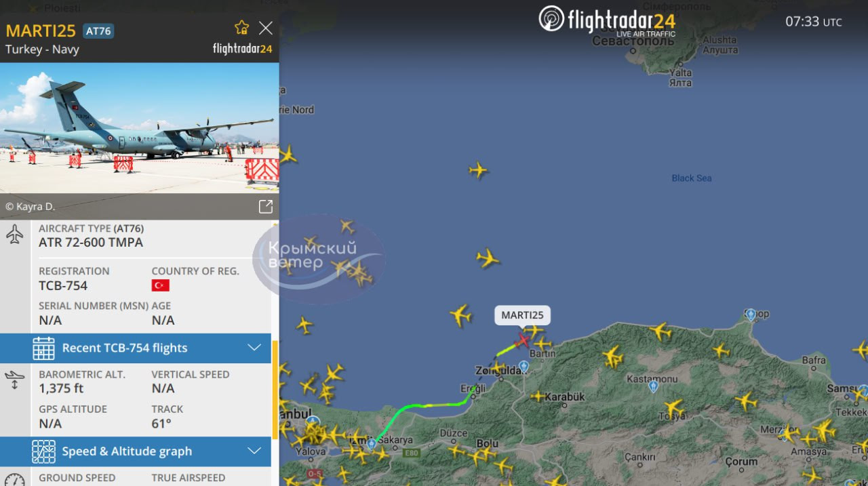Click the Speed & Altitude graph icon
This screenshot has height=486, width=868.
[x=43, y=451]
